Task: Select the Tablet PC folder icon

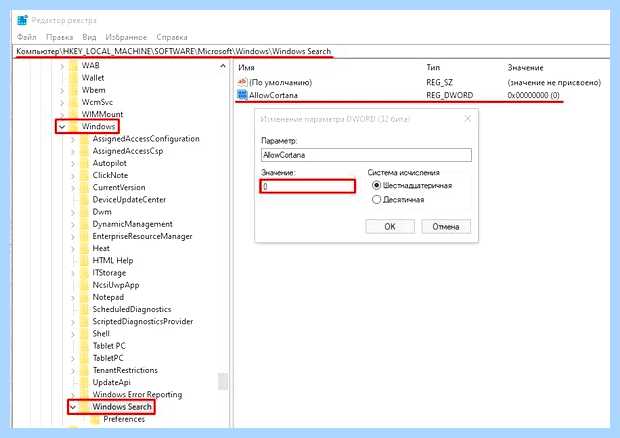Action: point(85,346)
